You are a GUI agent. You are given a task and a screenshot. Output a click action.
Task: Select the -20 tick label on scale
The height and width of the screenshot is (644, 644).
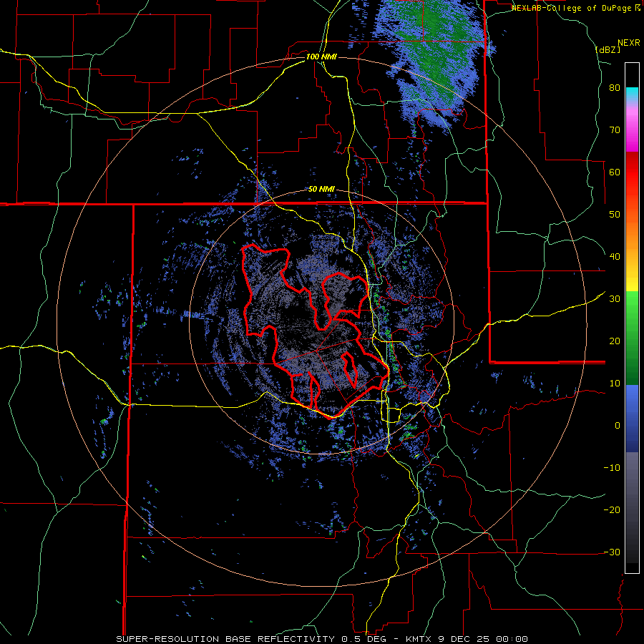tap(612, 509)
